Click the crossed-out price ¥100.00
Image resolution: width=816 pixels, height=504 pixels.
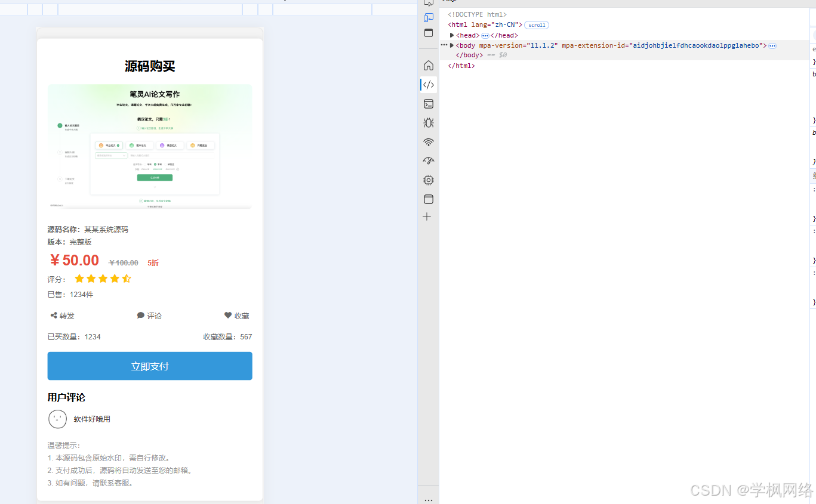(x=124, y=262)
